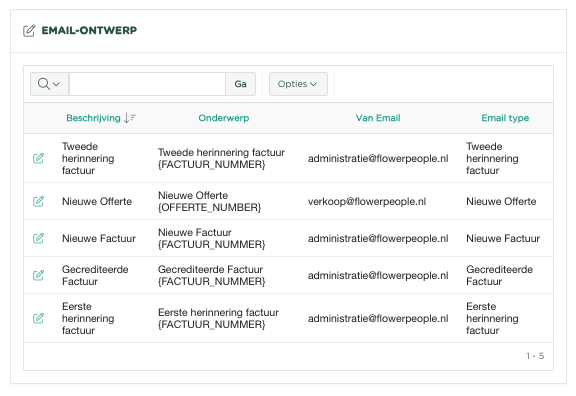
Task: Open the Van Email column header menu
Action: click(x=378, y=118)
